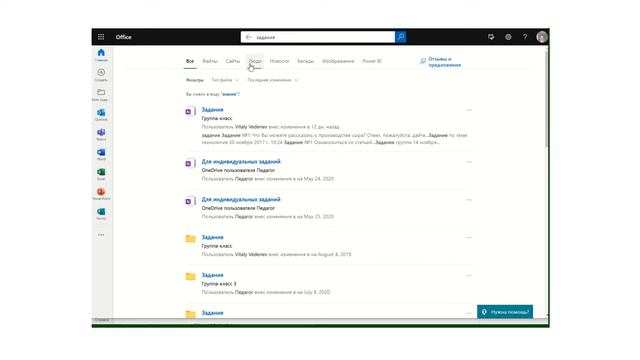Open Задания folder from August 4, 2019
Image resolution: width=640 pixels, height=360 pixels.
212,237
